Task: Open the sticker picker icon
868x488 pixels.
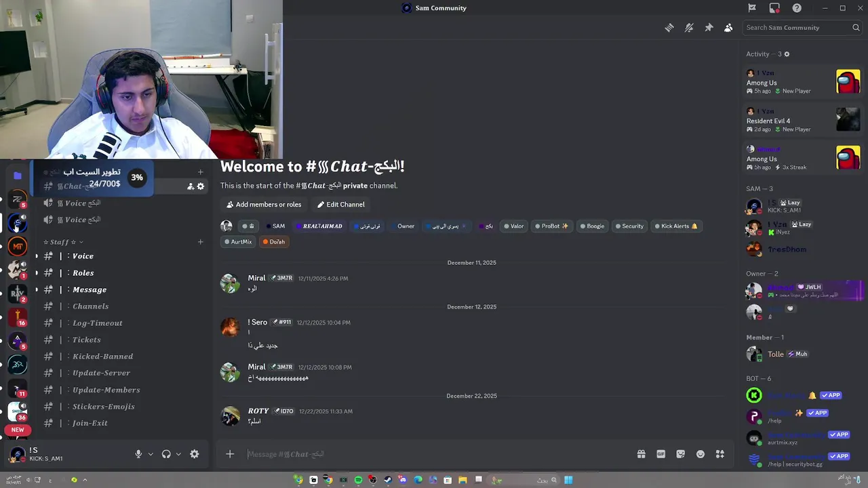Action: tap(680, 454)
